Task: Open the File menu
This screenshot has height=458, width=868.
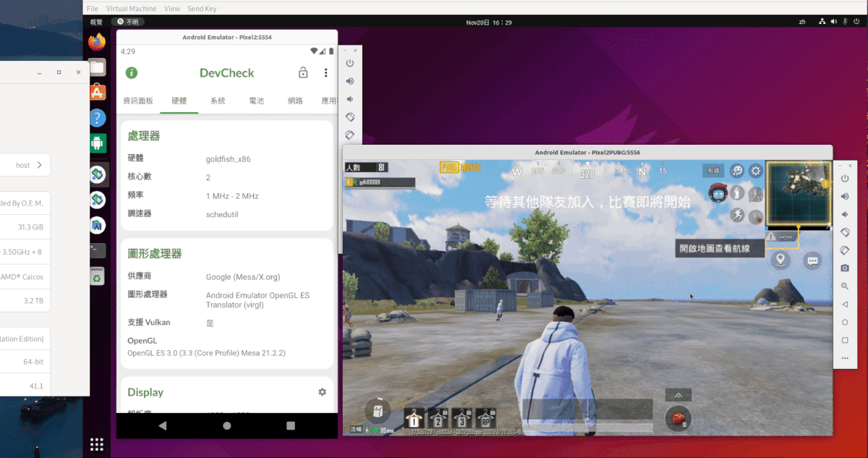Action: point(93,9)
